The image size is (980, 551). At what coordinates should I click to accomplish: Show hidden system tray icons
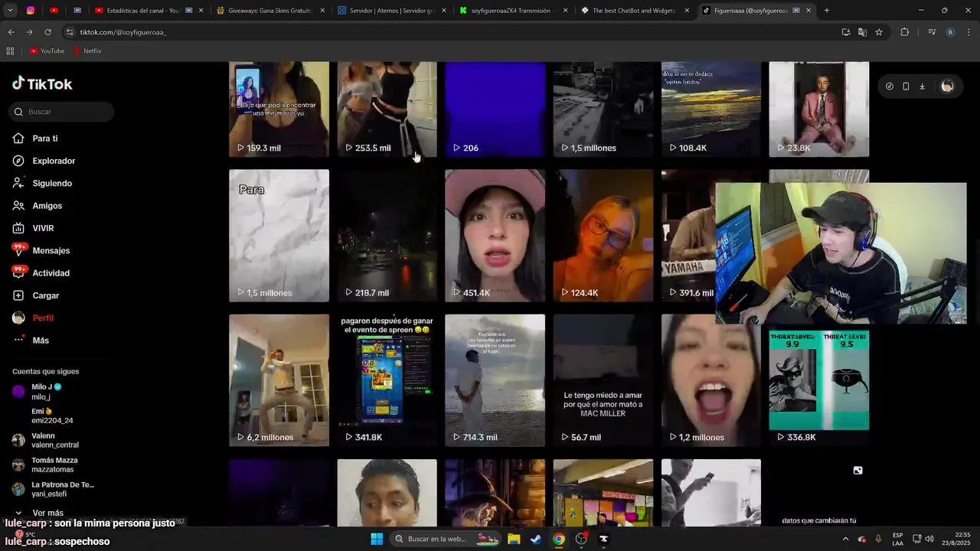(x=845, y=539)
